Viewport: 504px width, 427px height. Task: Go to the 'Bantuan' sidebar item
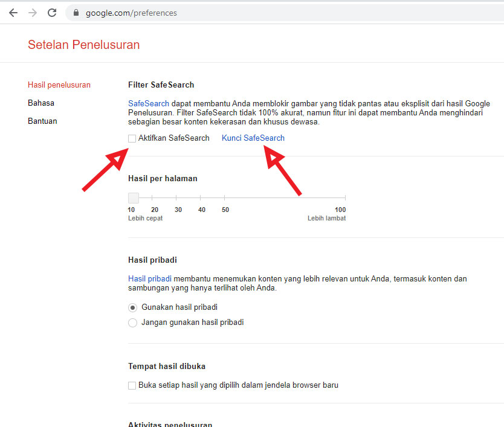(x=42, y=121)
